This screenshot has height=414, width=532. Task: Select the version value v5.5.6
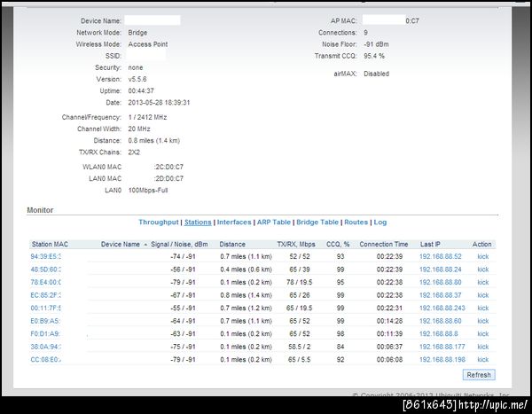click(x=137, y=80)
